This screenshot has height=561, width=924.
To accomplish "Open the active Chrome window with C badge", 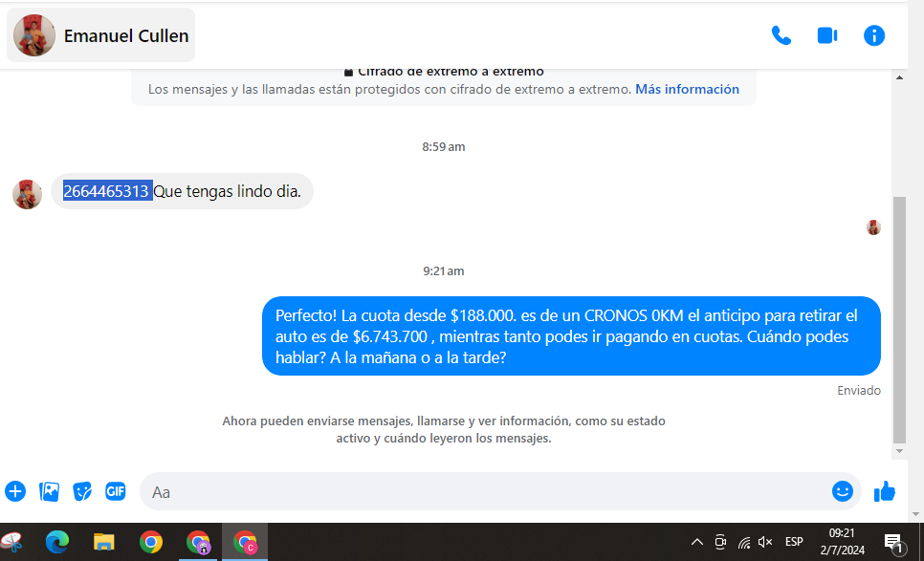I will [x=245, y=542].
